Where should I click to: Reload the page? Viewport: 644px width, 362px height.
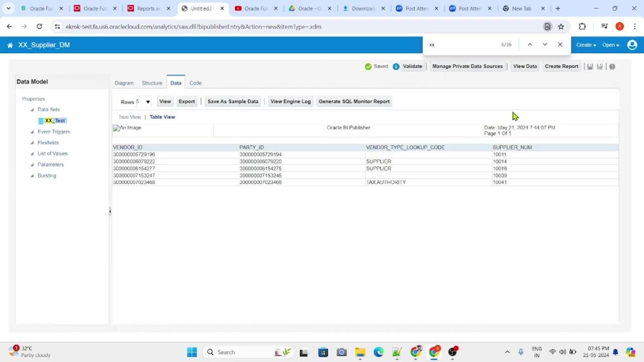click(x=39, y=27)
